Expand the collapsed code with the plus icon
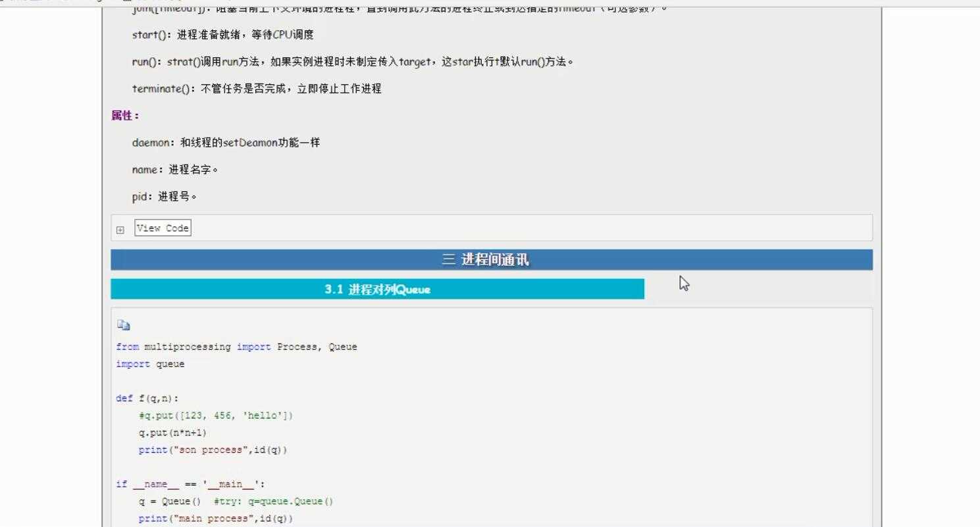The width and height of the screenshot is (980, 527). (x=120, y=230)
